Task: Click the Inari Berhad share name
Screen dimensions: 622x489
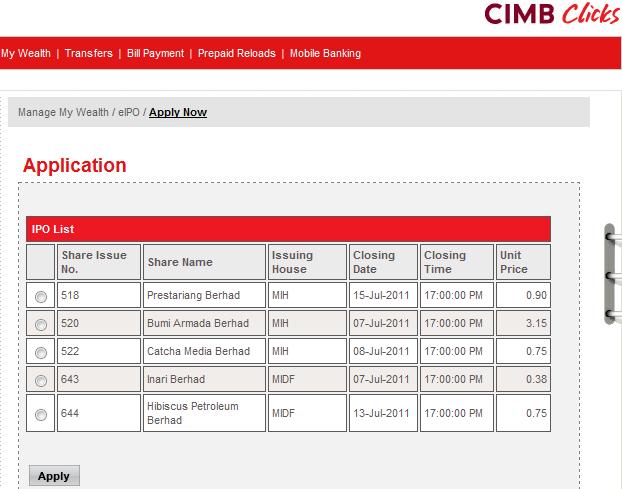Action: (176, 379)
